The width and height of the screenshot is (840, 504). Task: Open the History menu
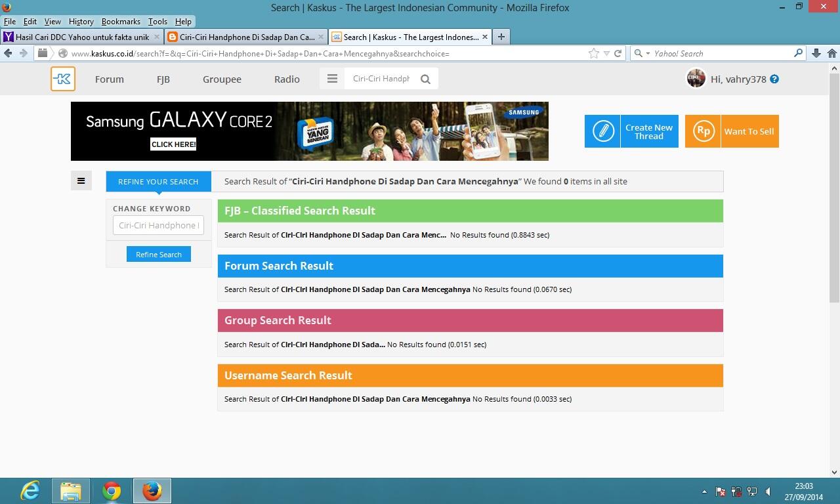[81, 22]
